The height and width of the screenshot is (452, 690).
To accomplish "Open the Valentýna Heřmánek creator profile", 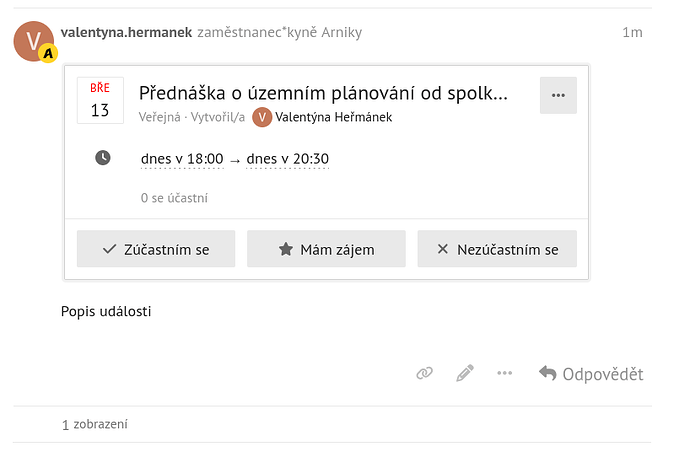I will (x=333, y=117).
